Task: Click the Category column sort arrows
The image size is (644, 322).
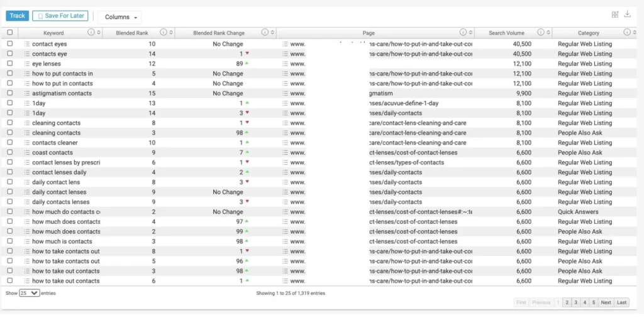Action: (x=634, y=33)
